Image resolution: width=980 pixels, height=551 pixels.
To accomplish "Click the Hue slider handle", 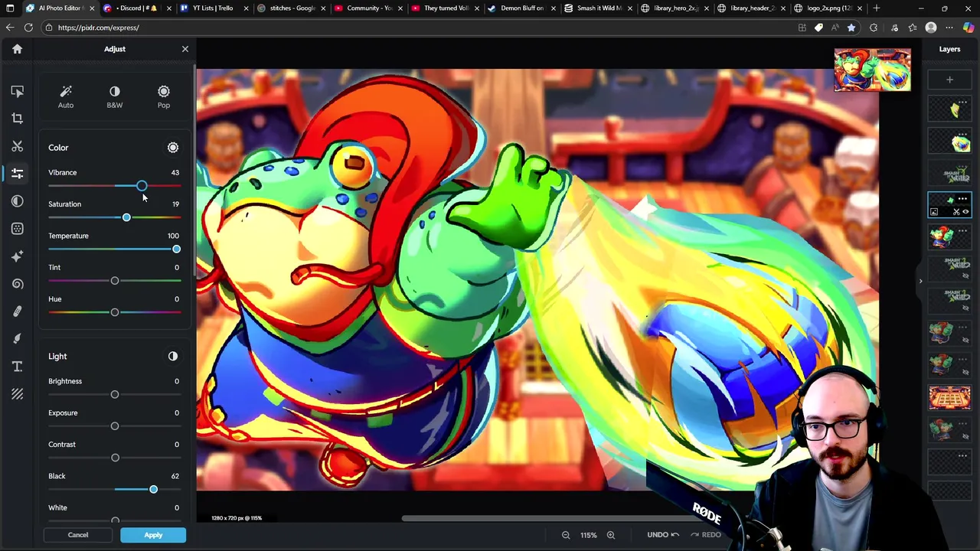I will coord(115,312).
